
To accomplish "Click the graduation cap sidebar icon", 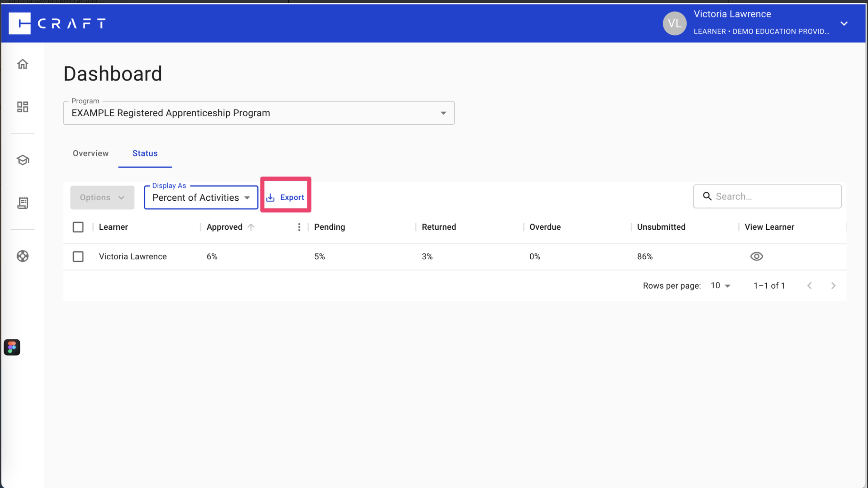I will coord(22,160).
